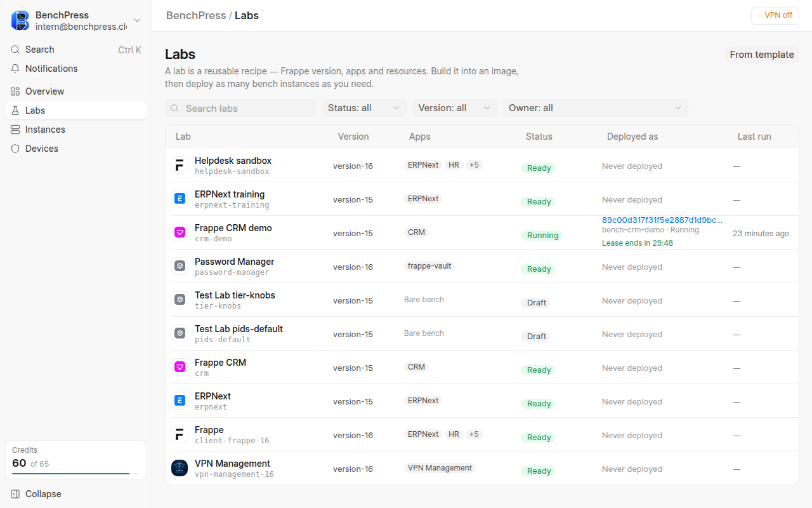Open Search from the sidebar
Image resolution: width=812 pixels, height=508 pixels.
(x=76, y=50)
